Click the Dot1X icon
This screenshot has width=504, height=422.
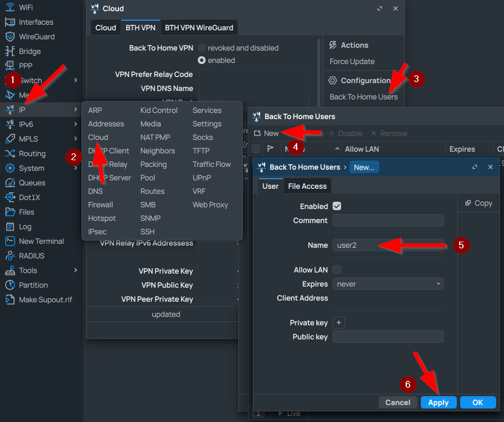coord(10,197)
